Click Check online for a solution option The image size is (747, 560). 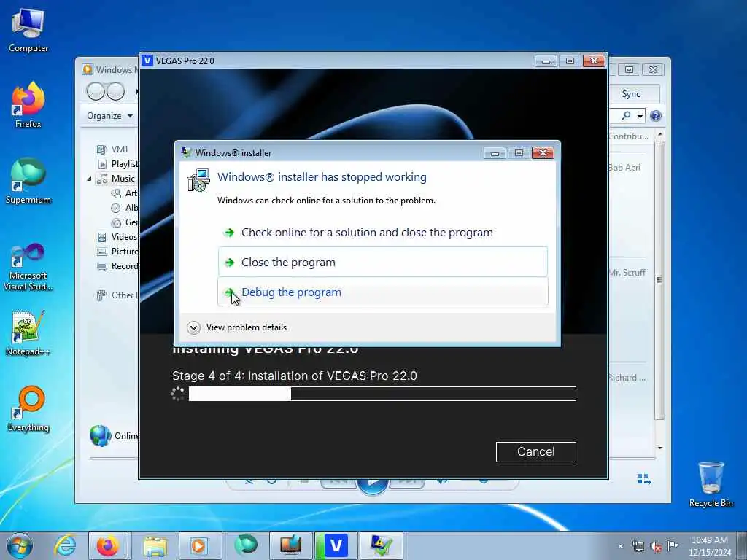pos(367,233)
